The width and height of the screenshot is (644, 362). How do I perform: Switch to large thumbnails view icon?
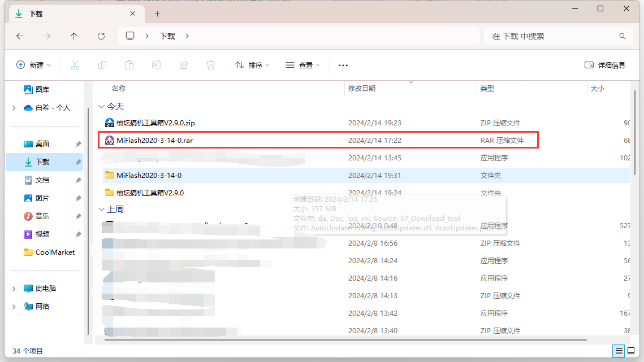pos(631,351)
